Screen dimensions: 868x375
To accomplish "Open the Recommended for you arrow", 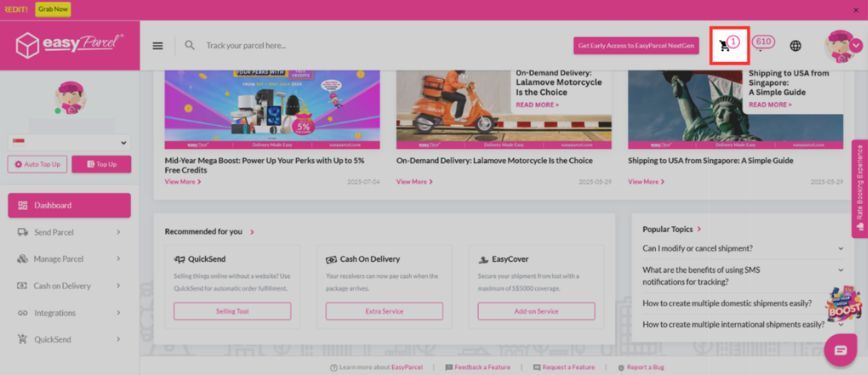I will [x=252, y=232].
